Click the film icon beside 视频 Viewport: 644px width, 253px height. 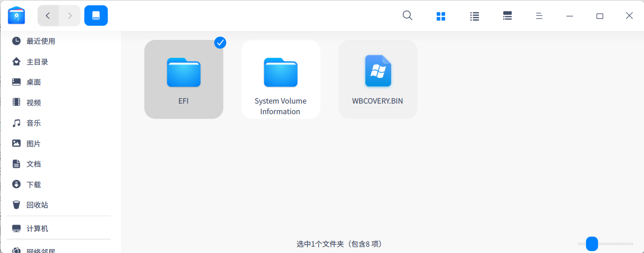point(16,102)
